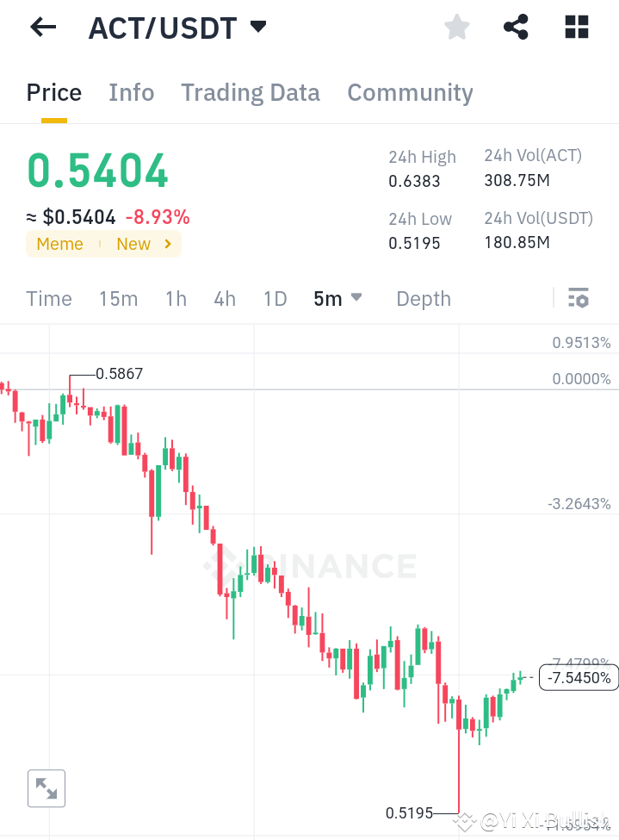619x840 pixels.
Task: Select the Time line chart view
Action: (48, 298)
